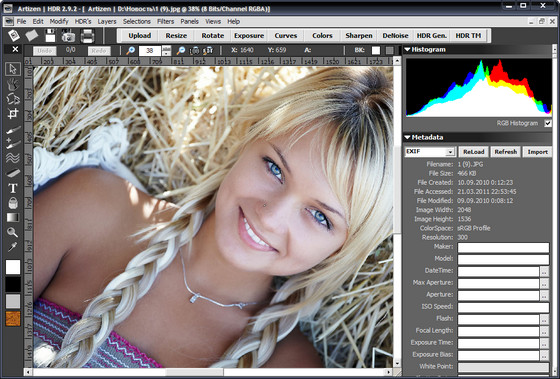This screenshot has width=560, height=379.
Task: Open the Filters menu
Action: [x=165, y=21]
